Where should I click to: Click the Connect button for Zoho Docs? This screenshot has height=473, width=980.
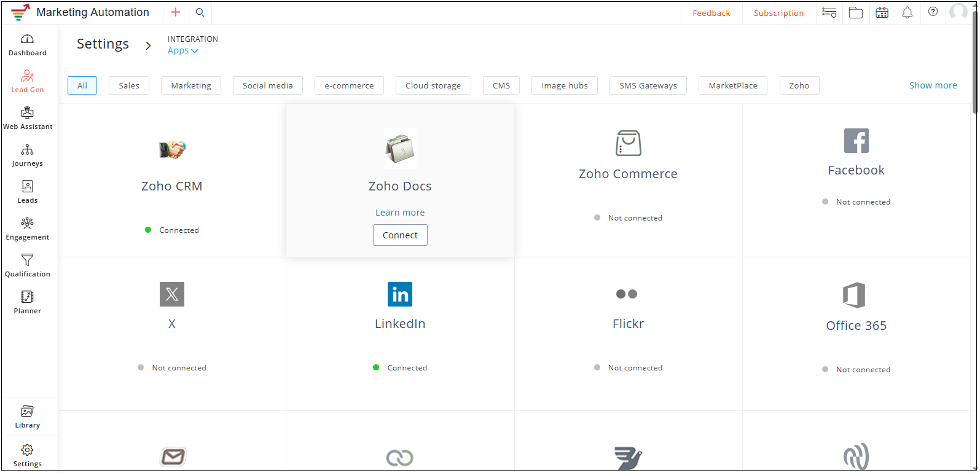(400, 235)
